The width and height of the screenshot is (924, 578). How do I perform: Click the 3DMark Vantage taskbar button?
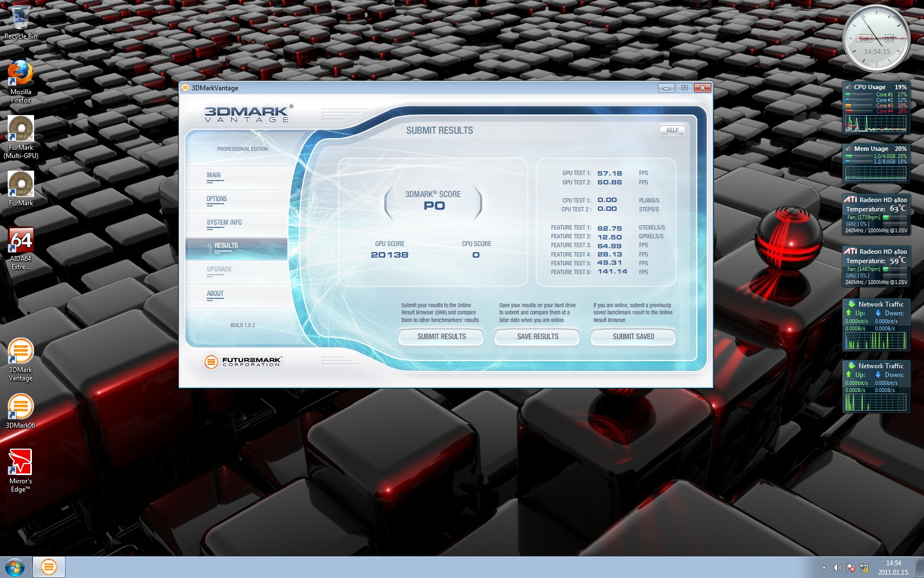click(x=49, y=567)
